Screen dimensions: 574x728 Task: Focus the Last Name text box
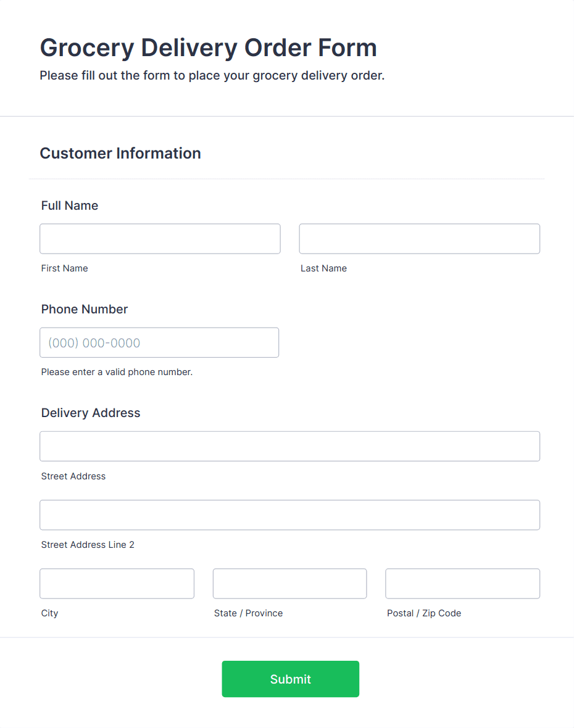pyautogui.click(x=419, y=239)
